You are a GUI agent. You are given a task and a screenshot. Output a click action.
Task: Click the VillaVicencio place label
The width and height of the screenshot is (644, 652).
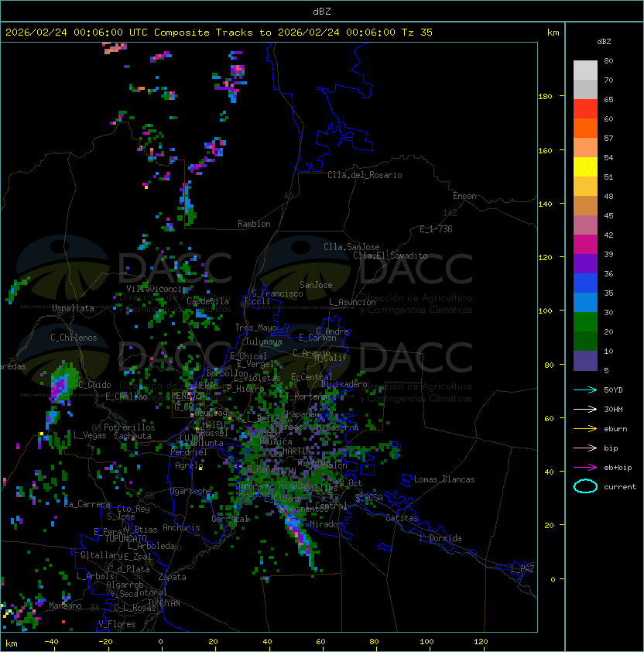pyautogui.click(x=157, y=289)
